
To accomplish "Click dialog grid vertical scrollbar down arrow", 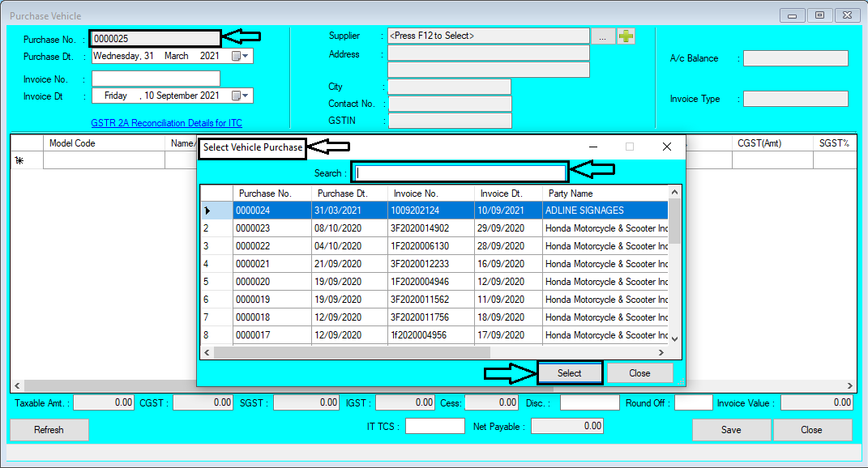I will coord(674,338).
